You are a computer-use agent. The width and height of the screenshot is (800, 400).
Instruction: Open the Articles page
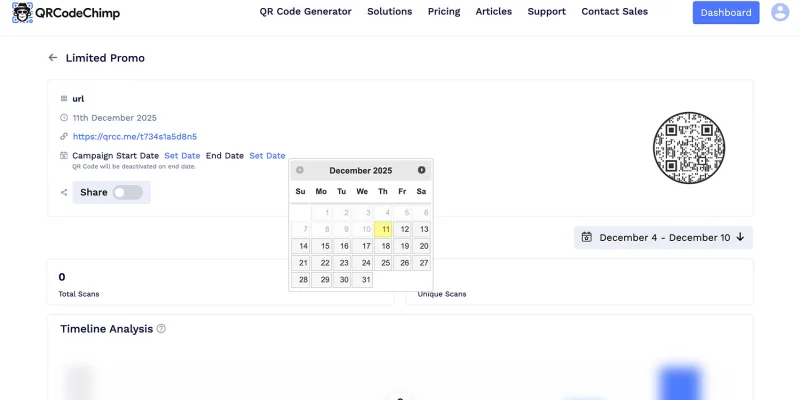tap(494, 11)
